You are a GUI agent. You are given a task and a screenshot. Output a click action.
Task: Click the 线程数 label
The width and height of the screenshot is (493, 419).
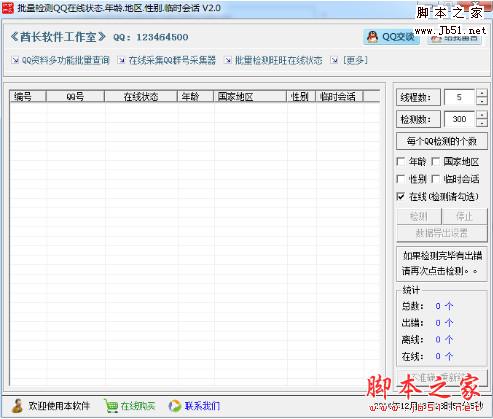pyautogui.click(x=418, y=97)
